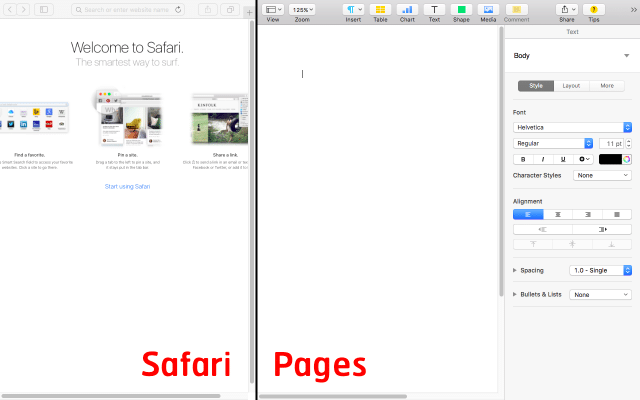The height and width of the screenshot is (400, 640).
Task: Click Safari horizontal scrollbar
Action: click(x=111, y=396)
